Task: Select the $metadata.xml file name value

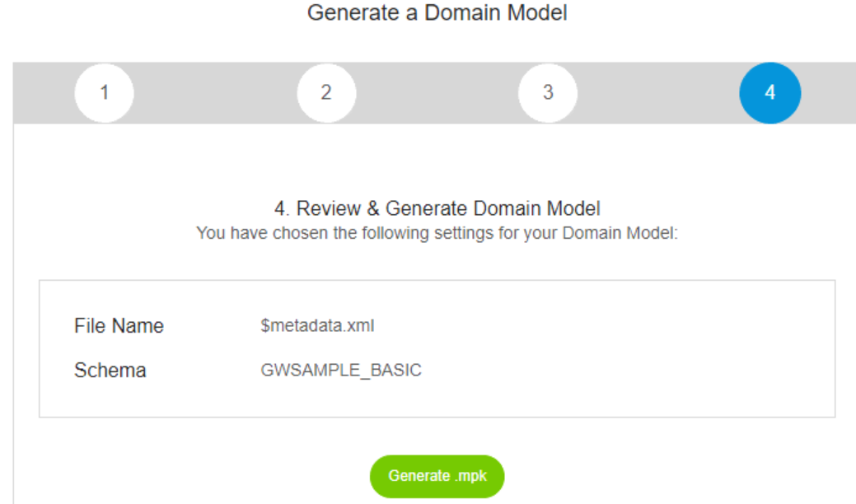Action: [317, 325]
